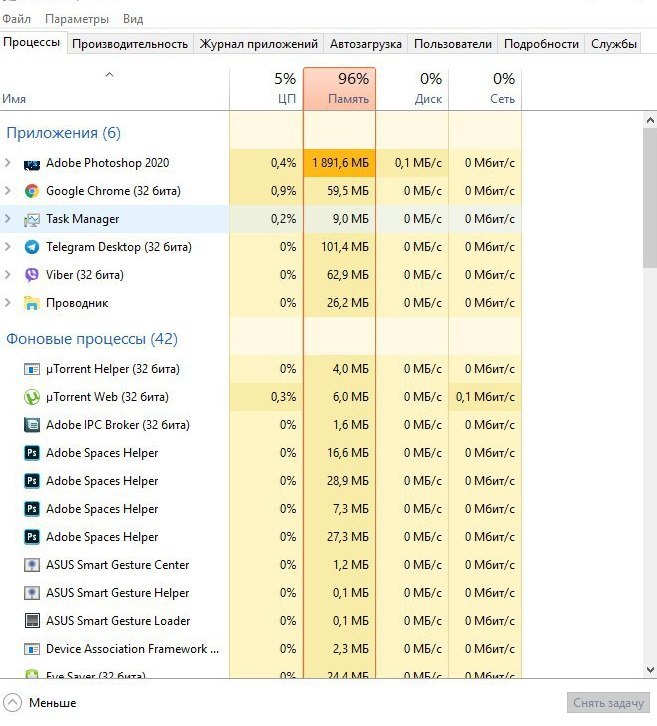Click the µTorrent Helper icon
The height and width of the screenshot is (726, 657).
(31, 369)
